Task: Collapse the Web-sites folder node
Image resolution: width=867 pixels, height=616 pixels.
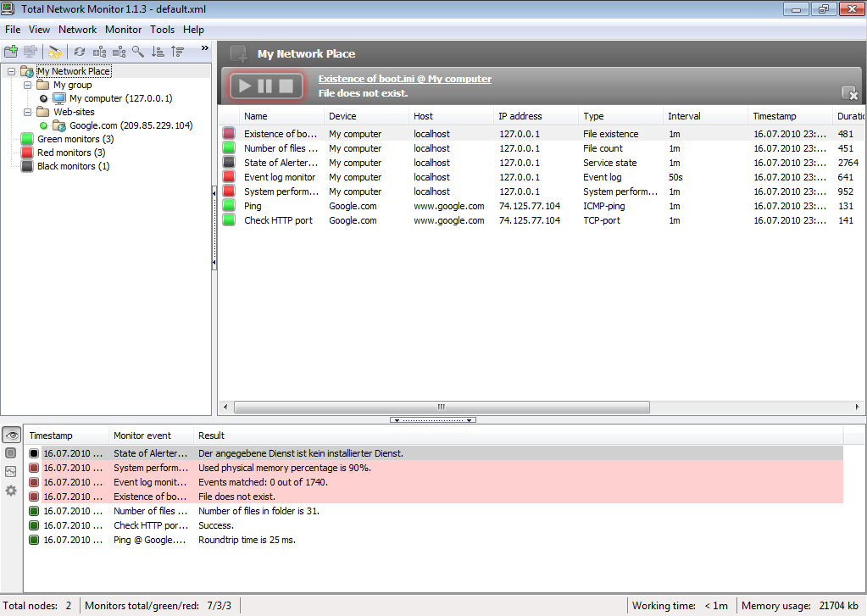Action: (x=27, y=112)
